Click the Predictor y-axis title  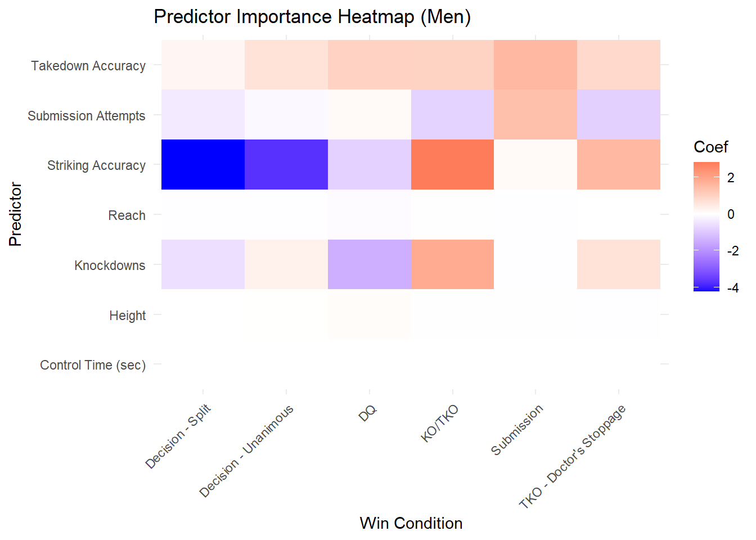(15, 214)
